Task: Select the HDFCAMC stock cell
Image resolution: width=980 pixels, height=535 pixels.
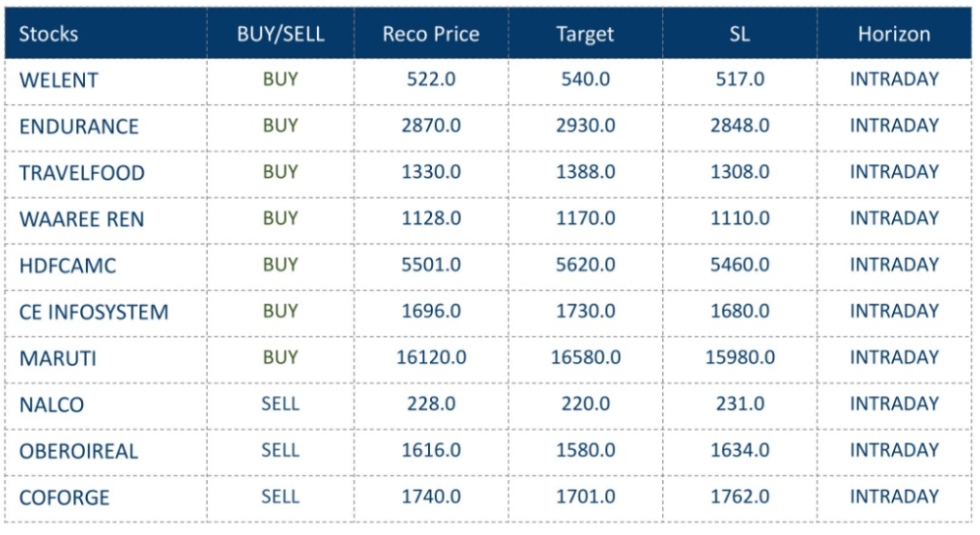Action: click(x=68, y=266)
